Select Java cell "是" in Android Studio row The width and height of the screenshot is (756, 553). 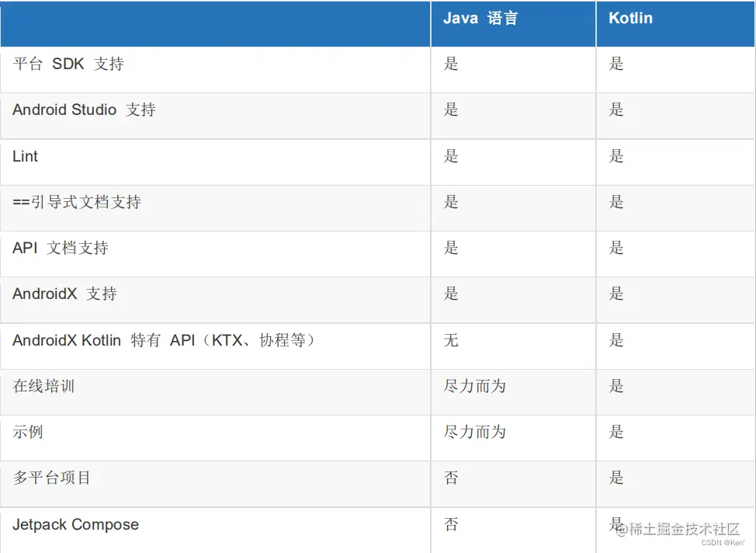pos(451,110)
